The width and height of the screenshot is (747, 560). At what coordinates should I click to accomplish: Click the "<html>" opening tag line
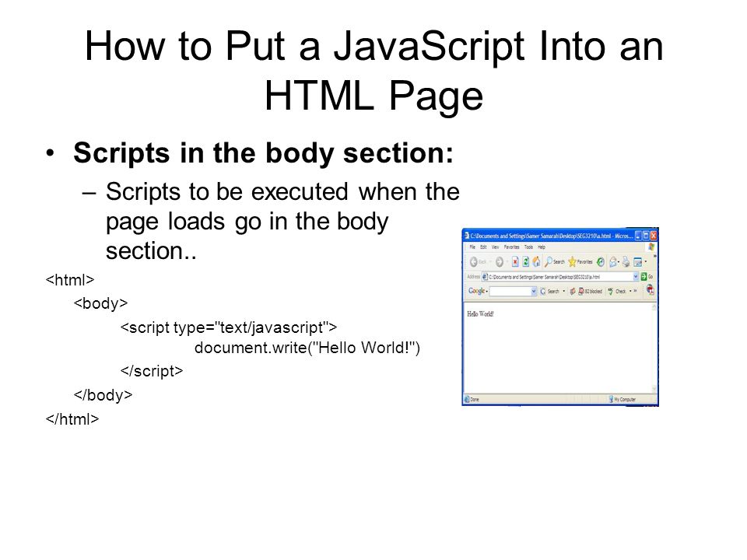[70, 279]
